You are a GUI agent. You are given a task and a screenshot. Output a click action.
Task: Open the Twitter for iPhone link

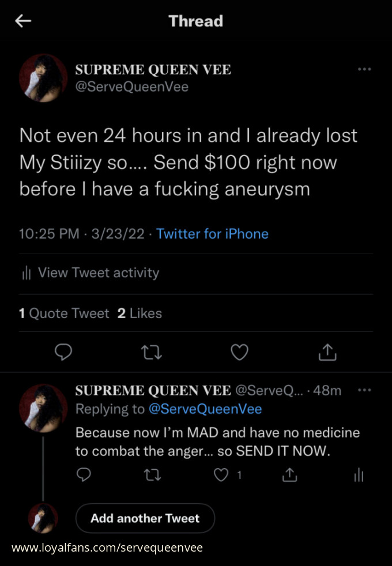click(x=212, y=233)
